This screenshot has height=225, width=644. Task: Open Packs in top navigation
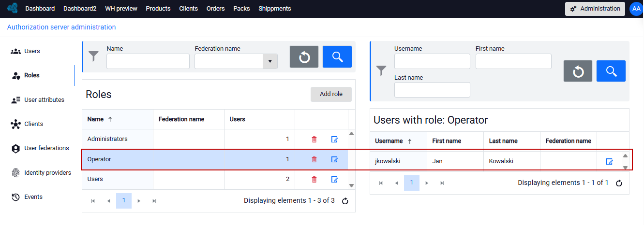(241, 9)
